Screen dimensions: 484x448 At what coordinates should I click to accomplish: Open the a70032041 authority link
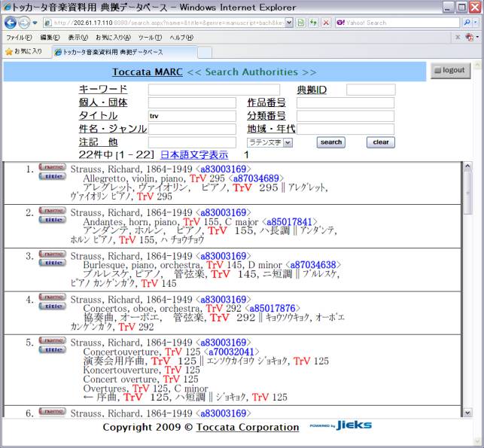coord(231,352)
